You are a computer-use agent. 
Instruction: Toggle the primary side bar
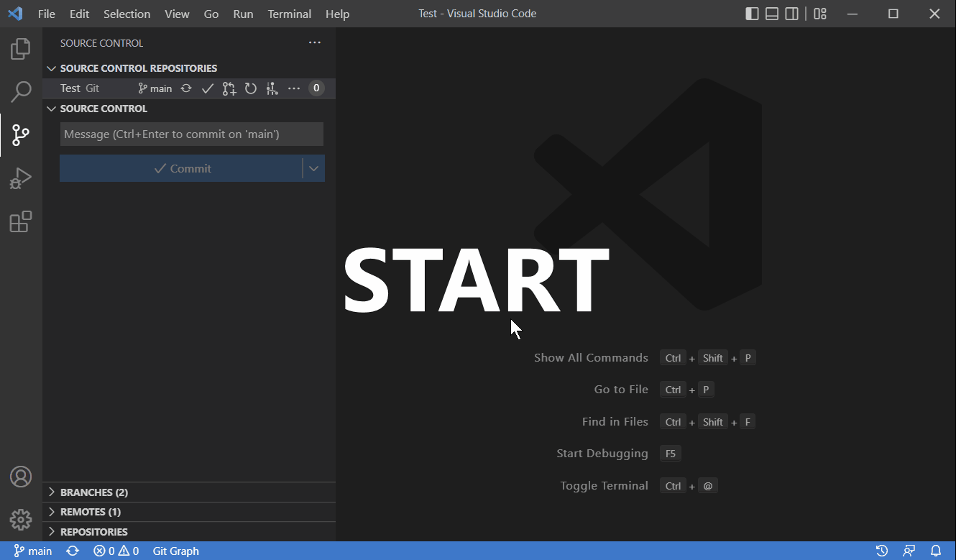pos(752,14)
